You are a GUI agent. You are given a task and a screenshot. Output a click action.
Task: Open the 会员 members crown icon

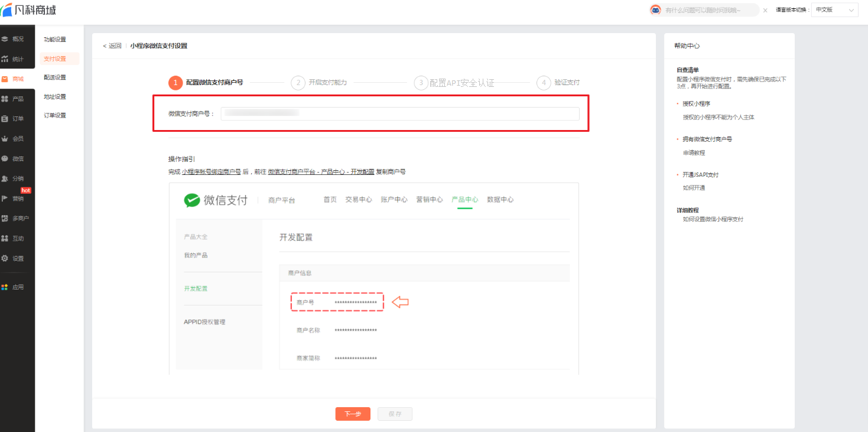point(5,139)
